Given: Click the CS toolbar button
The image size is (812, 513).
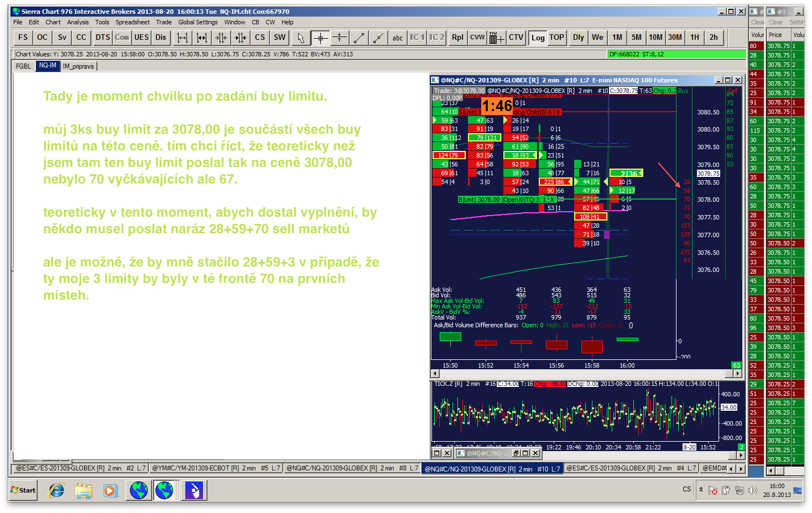Looking at the screenshot, I should pos(260,38).
